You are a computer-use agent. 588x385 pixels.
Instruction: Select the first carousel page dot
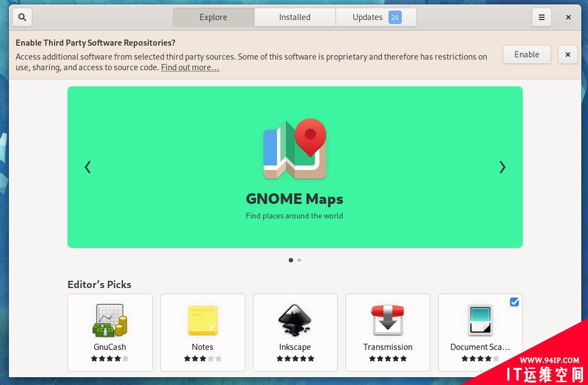point(291,260)
